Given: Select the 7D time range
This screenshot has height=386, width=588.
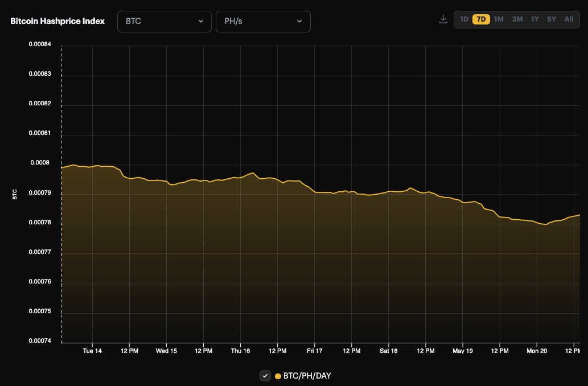Looking at the screenshot, I should [481, 19].
